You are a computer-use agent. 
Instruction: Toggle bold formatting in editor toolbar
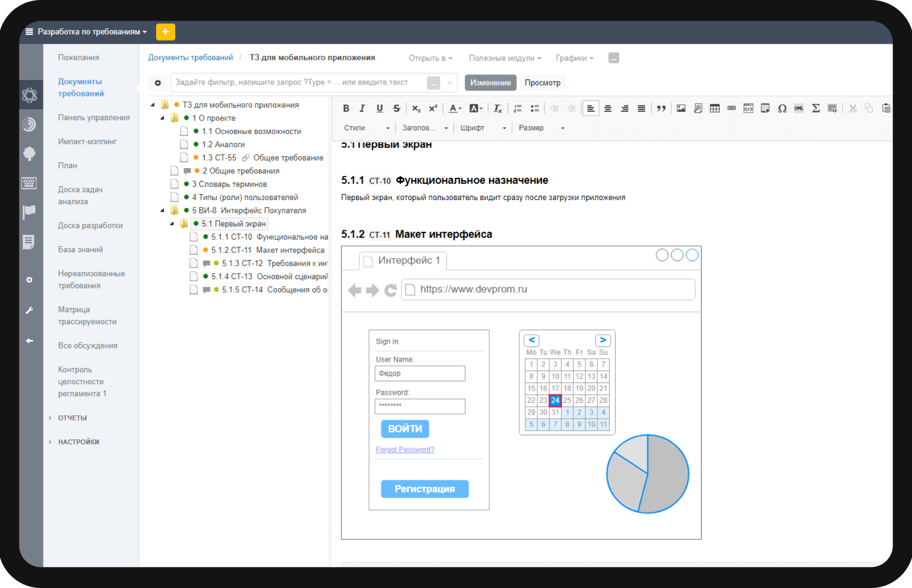click(346, 108)
